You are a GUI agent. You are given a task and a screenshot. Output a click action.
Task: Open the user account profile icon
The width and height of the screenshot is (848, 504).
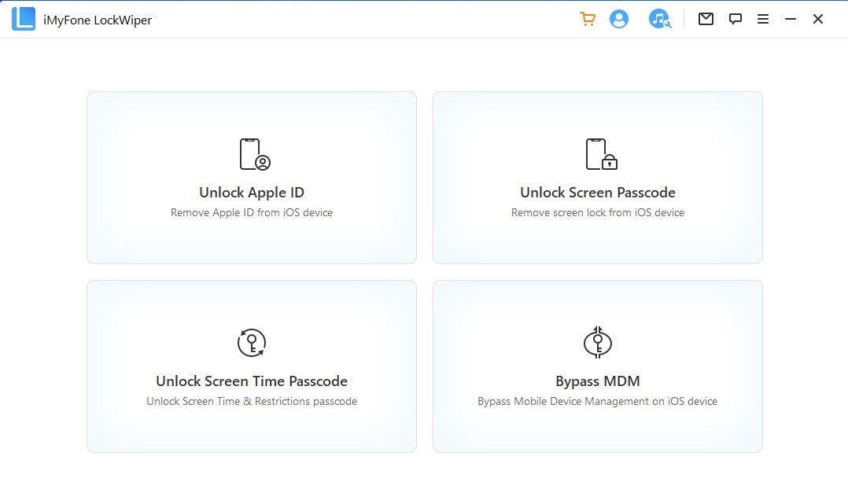pos(618,19)
